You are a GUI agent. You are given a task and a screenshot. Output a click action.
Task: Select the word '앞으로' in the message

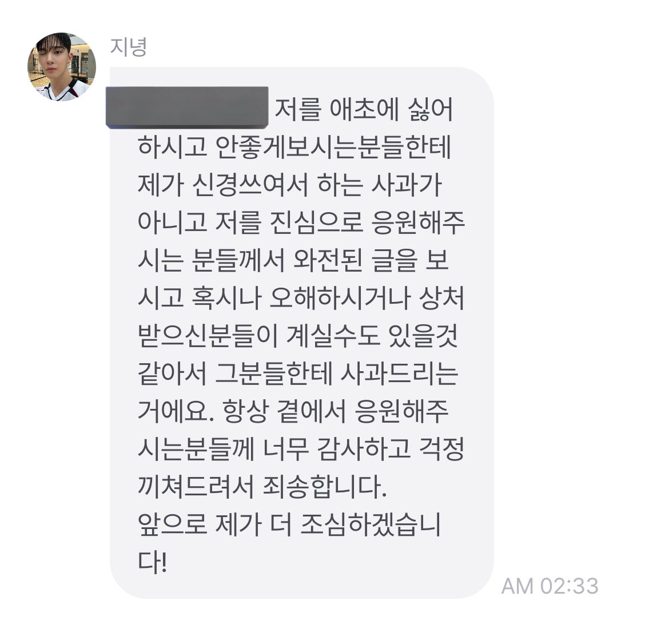[x=172, y=524]
